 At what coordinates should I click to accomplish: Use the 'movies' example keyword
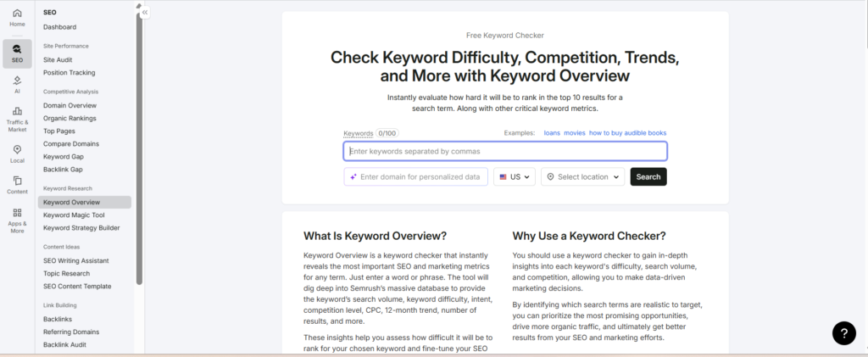[x=575, y=133]
